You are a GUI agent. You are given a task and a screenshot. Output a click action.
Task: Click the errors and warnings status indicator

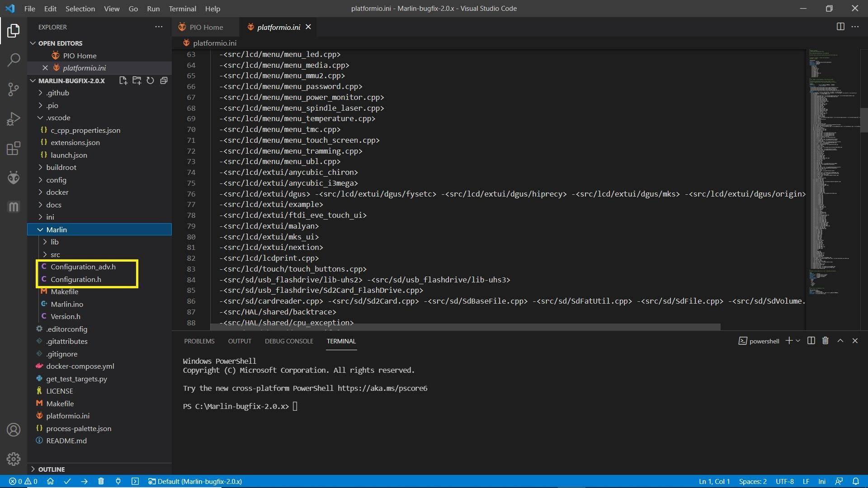[23, 481]
